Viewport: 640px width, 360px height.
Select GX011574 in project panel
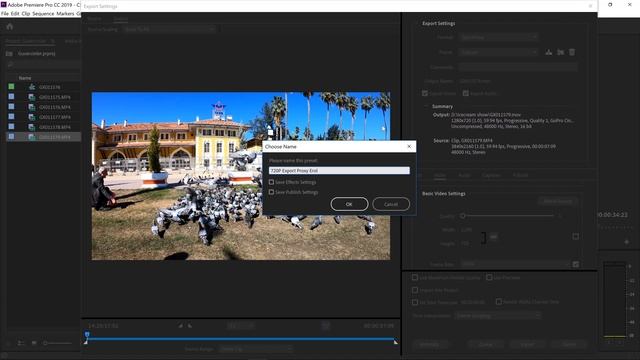point(50,87)
